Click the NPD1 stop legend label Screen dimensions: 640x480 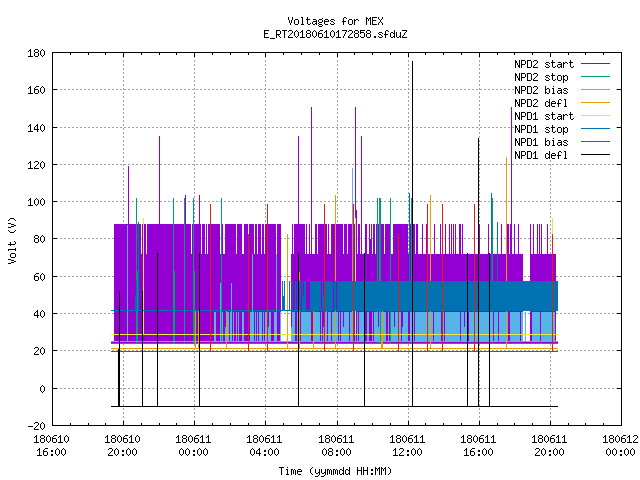click(541, 129)
